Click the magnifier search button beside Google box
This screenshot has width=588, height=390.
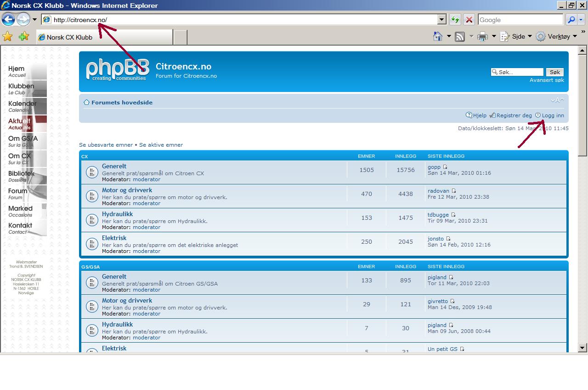[571, 20]
